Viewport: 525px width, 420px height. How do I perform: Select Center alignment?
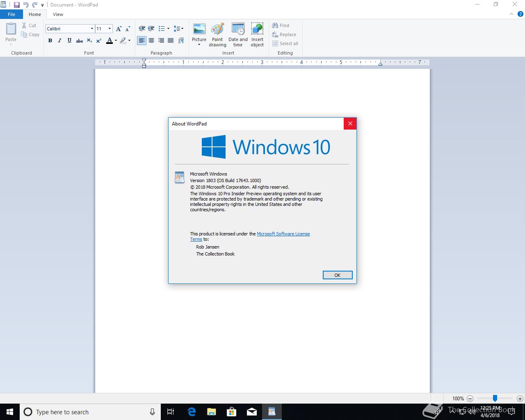151,41
